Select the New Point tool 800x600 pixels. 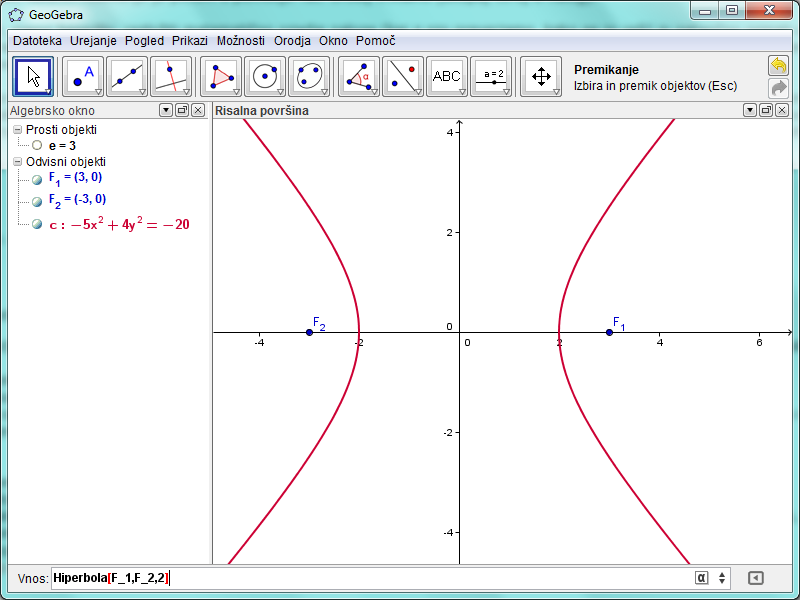tap(83, 76)
